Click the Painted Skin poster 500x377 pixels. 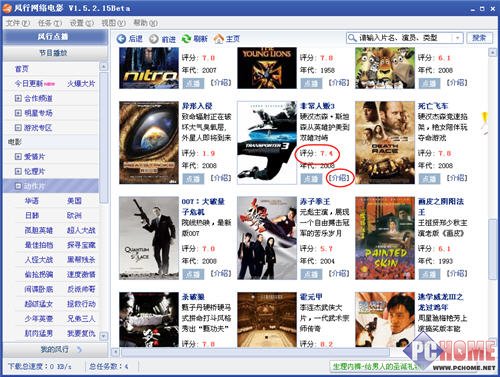click(x=385, y=238)
